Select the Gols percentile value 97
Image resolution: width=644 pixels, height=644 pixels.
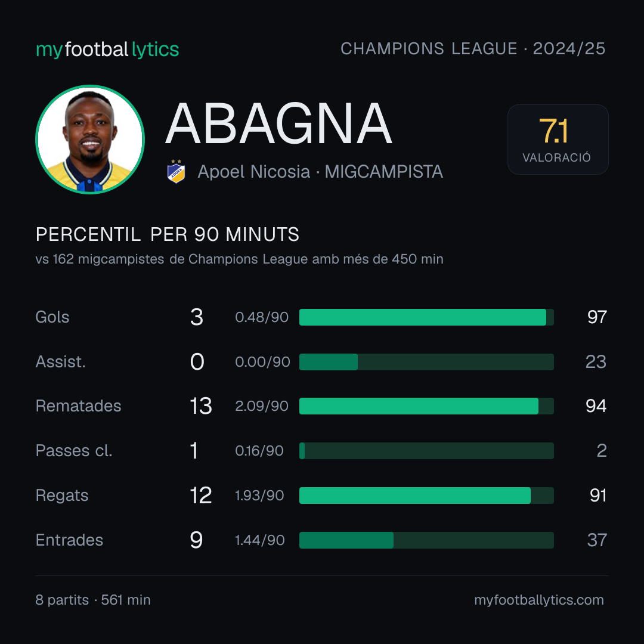(597, 317)
